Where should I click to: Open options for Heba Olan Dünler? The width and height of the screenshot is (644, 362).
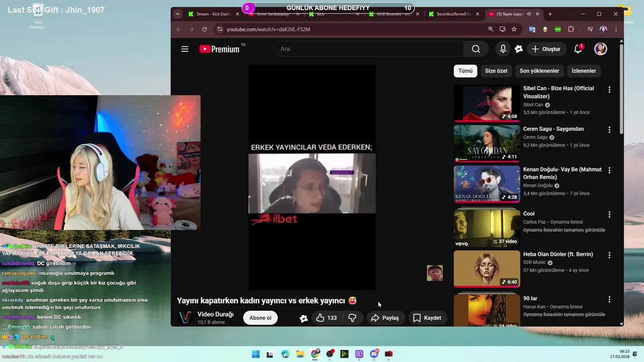pyautogui.click(x=609, y=255)
